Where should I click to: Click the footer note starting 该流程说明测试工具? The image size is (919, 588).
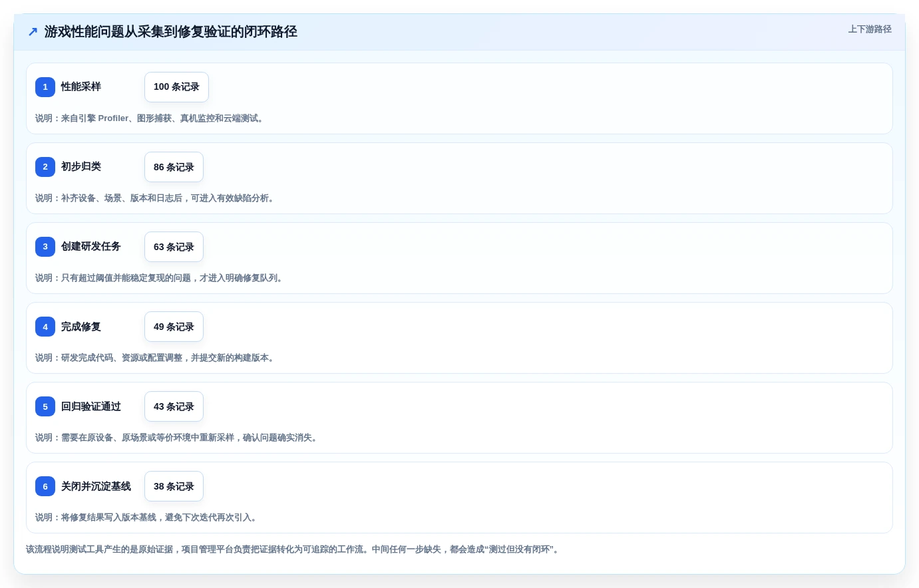[294, 549]
